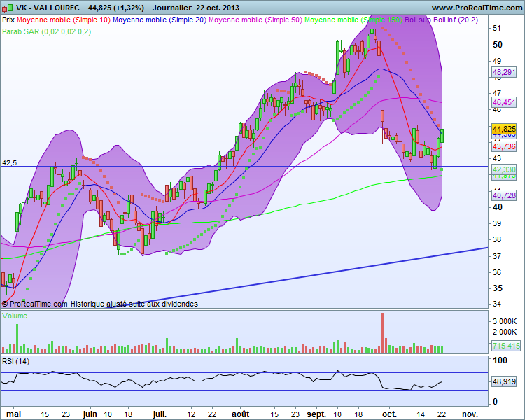The width and height of the screenshot is (525, 420).
Task: Click the 48,291 Bollinger upper value tag
Action: [x=504, y=72]
